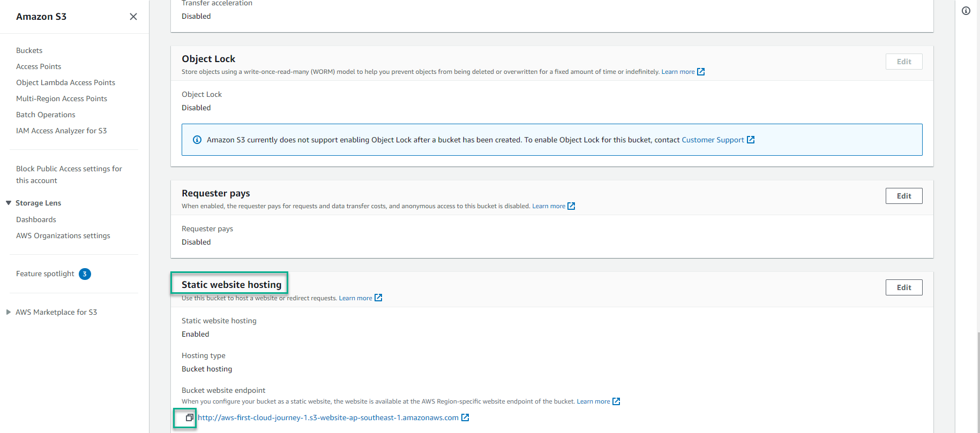Image resolution: width=980 pixels, height=433 pixels.
Task: Open the Customer Support link
Action: point(713,140)
